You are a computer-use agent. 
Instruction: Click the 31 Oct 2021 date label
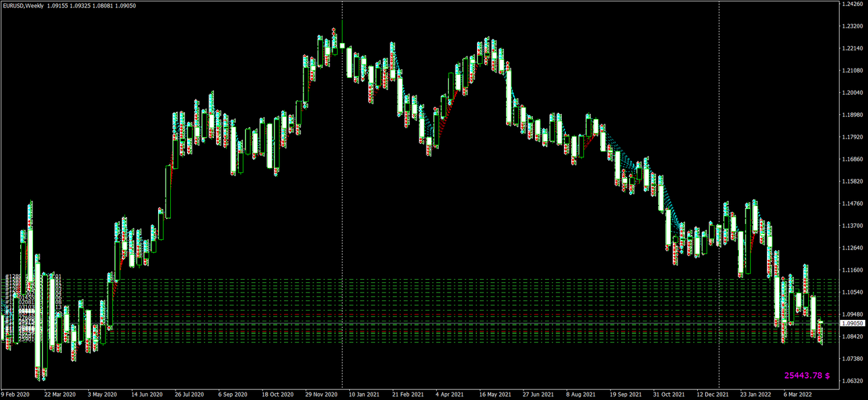click(669, 395)
